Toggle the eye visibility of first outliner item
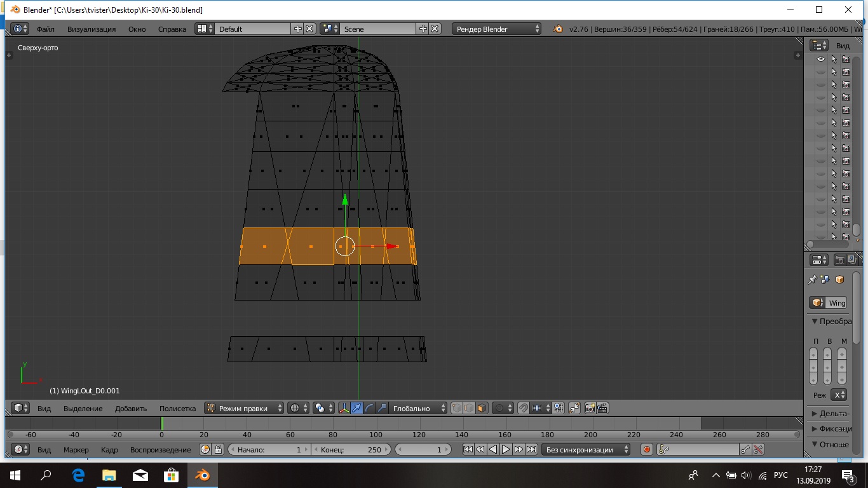Image resolution: width=868 pixels, height=488 pixels. [821, 59]
